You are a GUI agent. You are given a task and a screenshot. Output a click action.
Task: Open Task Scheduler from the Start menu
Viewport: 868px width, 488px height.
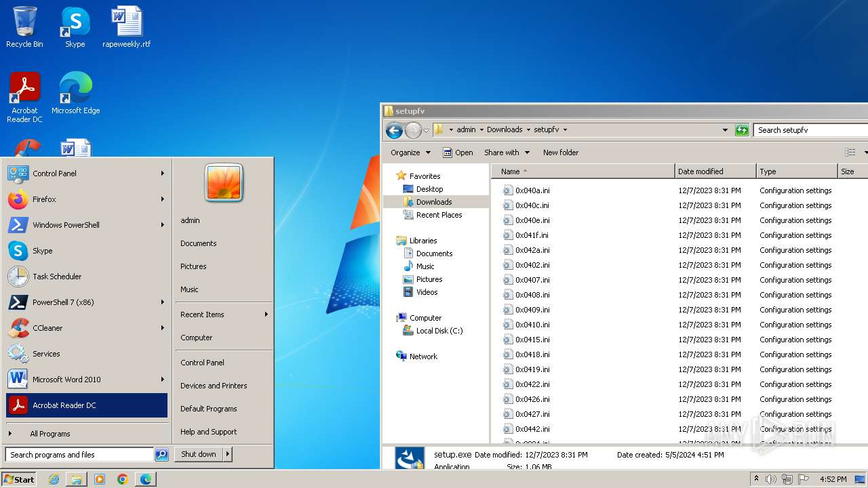coord(86,277)
